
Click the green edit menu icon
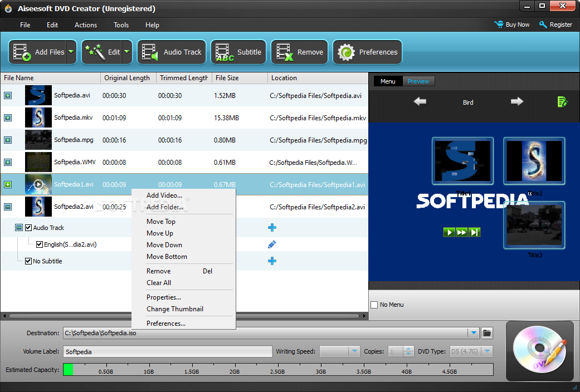(562, 102)
